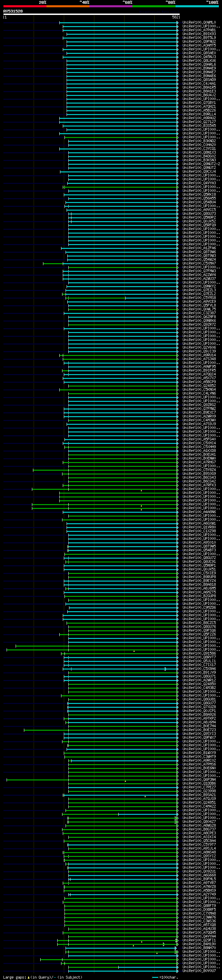Open hit UniRef100_A7PAB1
Viewport: 222px width, 980px height.
tap(199, 30)
